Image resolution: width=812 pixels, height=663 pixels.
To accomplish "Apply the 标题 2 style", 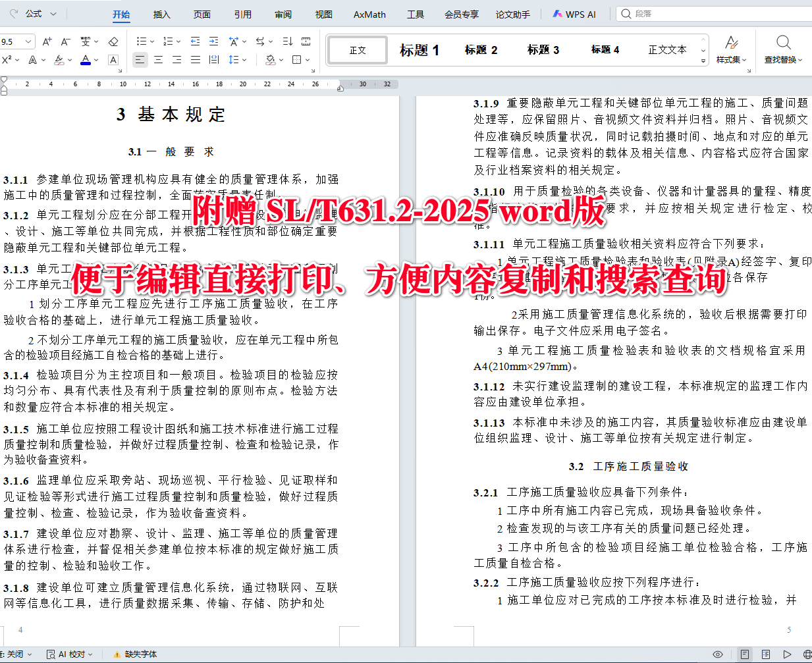I will point(481,50).
